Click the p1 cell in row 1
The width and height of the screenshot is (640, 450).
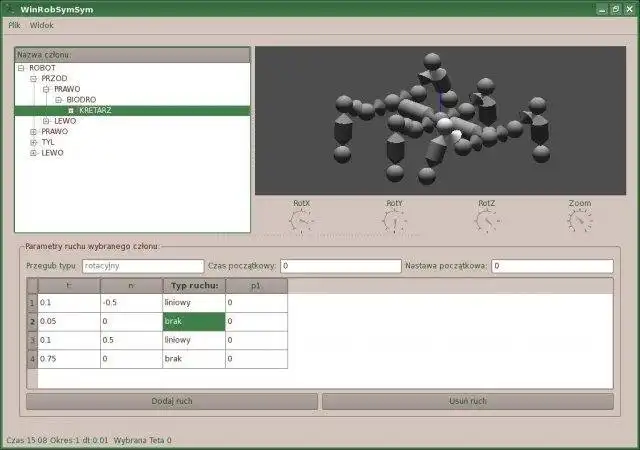point(256,303)
